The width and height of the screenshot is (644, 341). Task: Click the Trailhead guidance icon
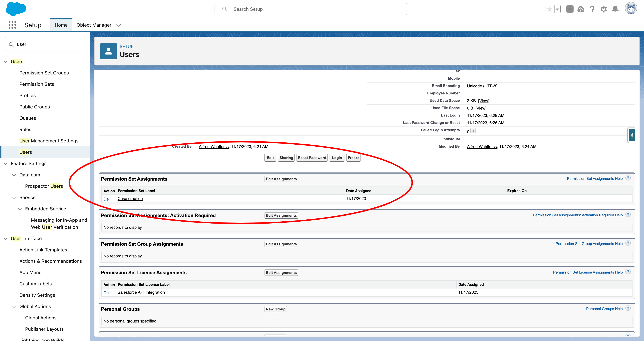(581, 9)
